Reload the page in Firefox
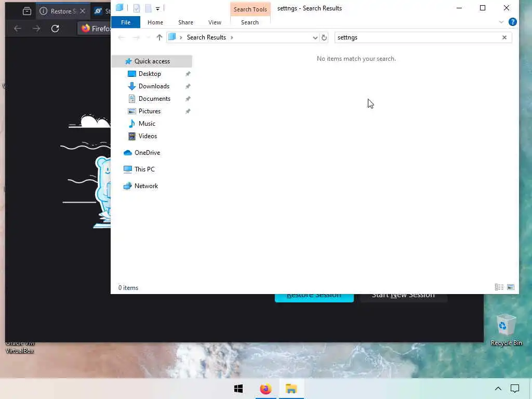532x399 pixels. (x=55, y=29)
